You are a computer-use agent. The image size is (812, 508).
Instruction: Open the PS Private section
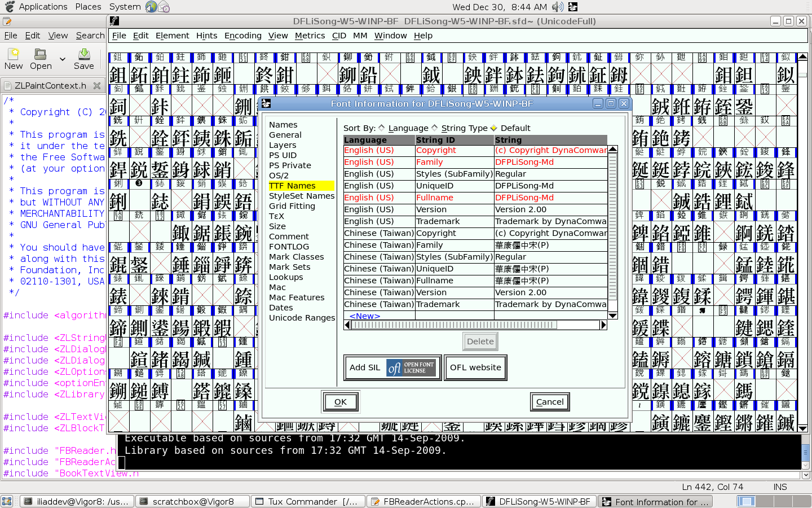[290, 165]
